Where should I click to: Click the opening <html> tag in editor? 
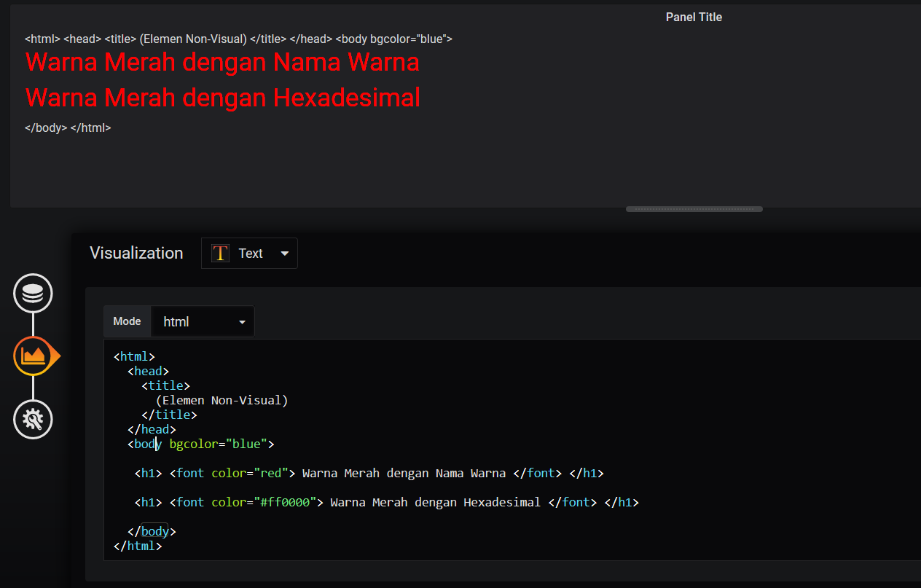click(135, 356)
